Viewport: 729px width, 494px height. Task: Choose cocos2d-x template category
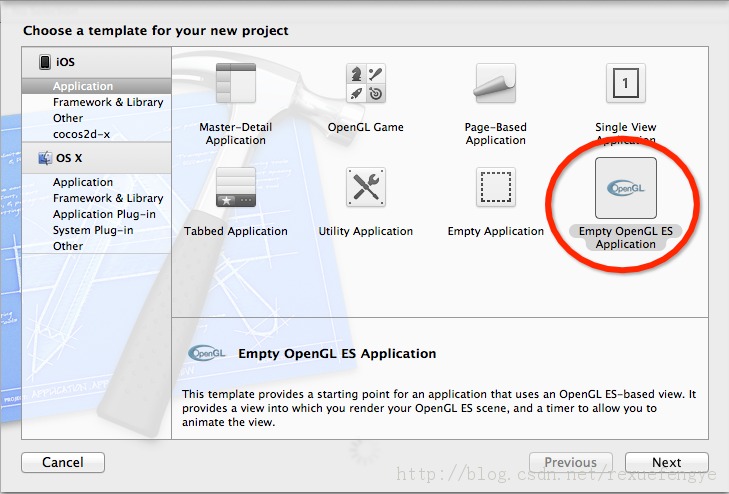coord(96,134)
